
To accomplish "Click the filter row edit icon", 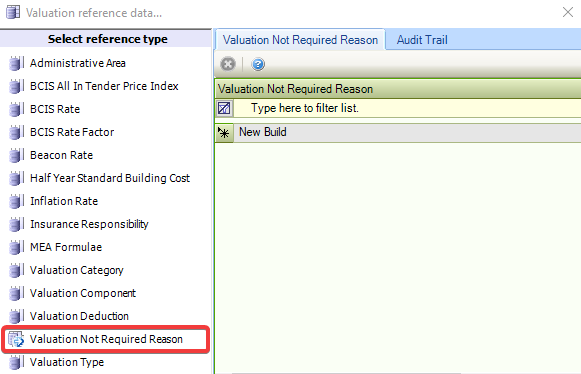I will (x=224, y=108).
